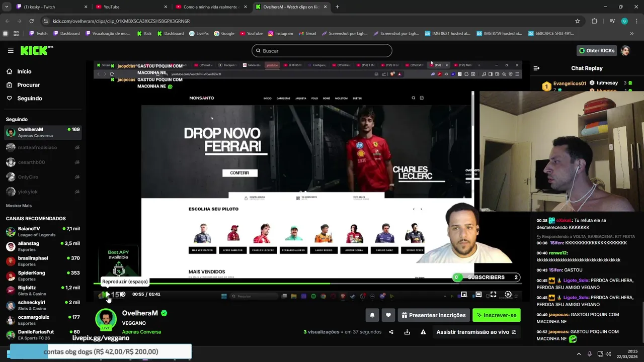This screenshot has width=644, height=362.
Task: Follow OvelheraM with the heart button
Action: tap(388, 315)
